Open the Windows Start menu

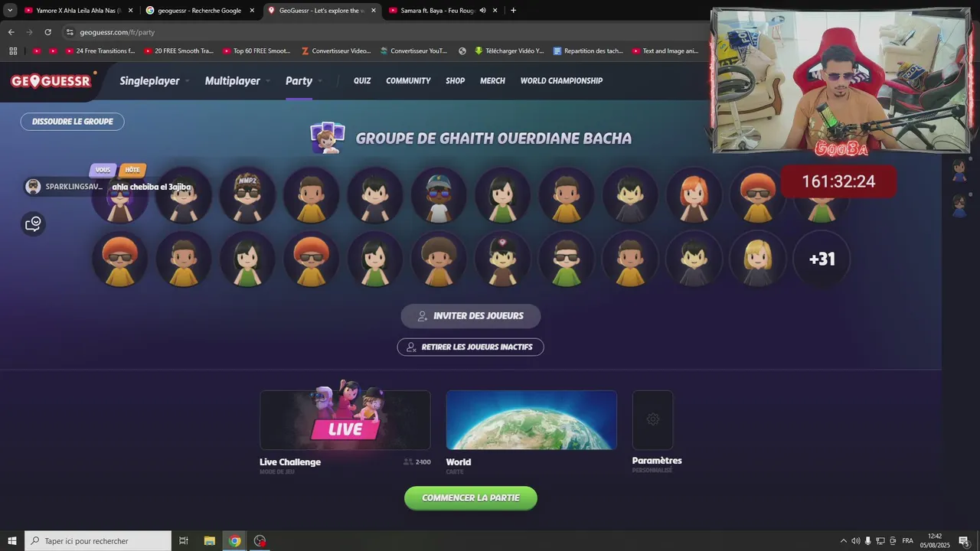coord(12,541)
